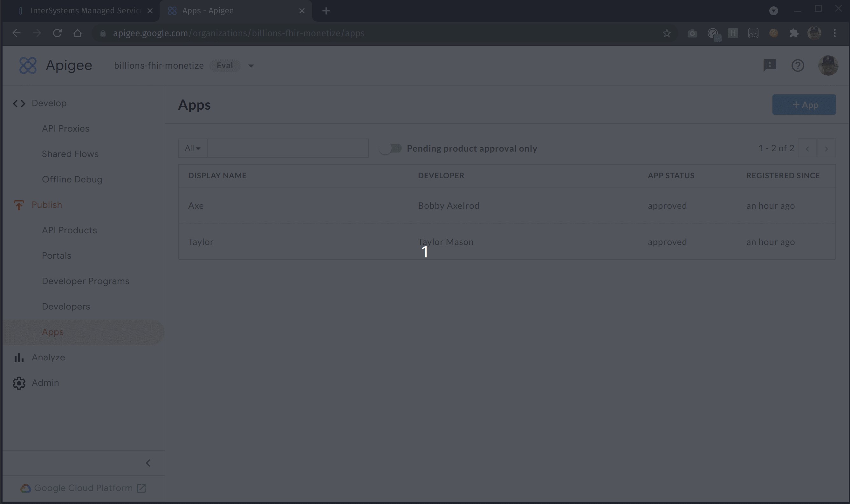850x504 pixels.
Task: Open Google Cloud Platform link
Action: 83,488
